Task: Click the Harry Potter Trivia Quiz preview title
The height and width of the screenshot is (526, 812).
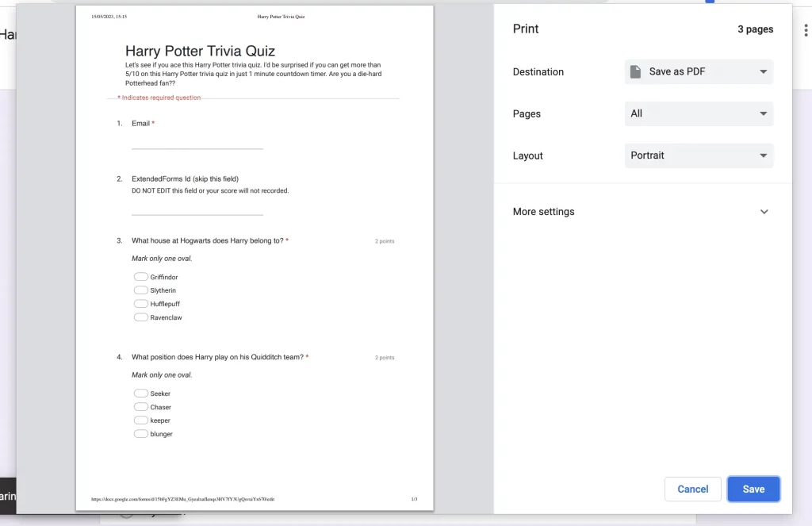Action: [x=200, y=52]
